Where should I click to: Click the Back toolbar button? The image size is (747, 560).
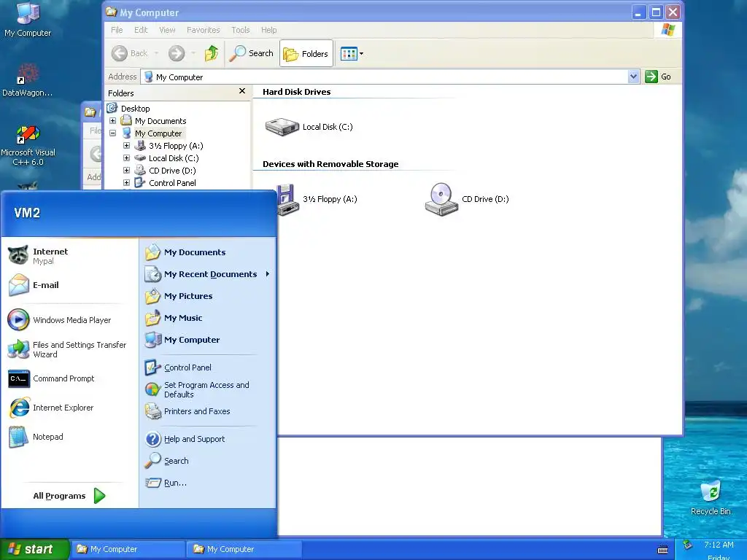tap(129, 53)
